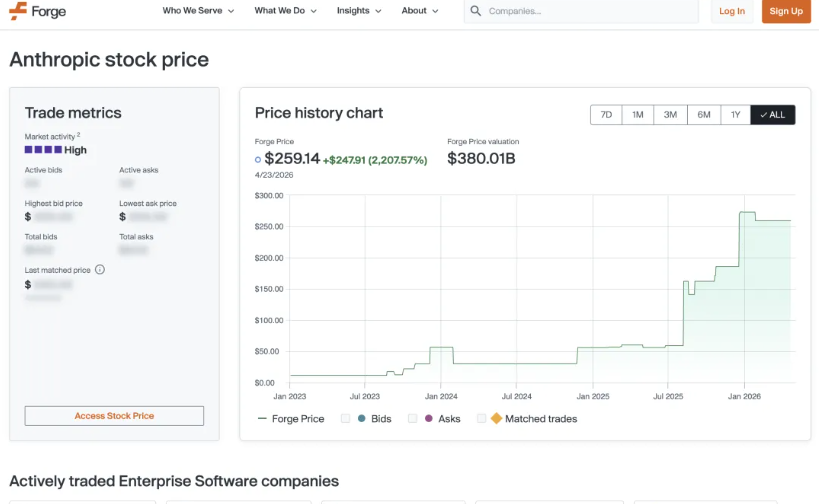Click the Forge Price circle marker

pyautogui.click(x=258, y=159)
